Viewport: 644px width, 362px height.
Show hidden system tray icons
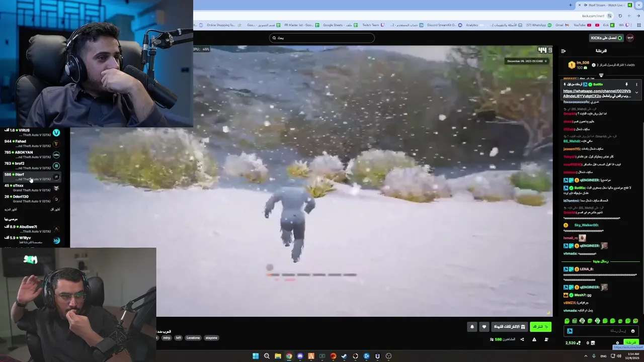pos(586,356)
